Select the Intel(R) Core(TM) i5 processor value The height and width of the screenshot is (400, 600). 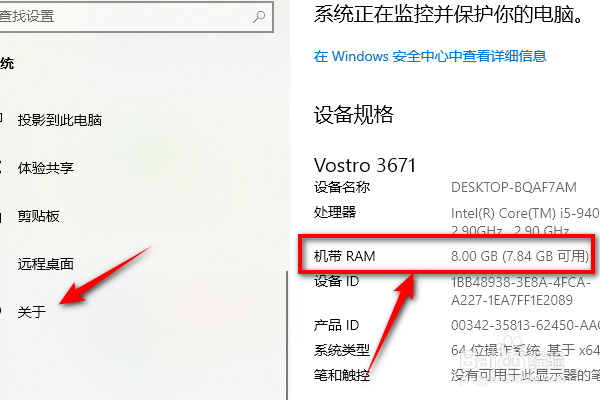click(525, 222)
